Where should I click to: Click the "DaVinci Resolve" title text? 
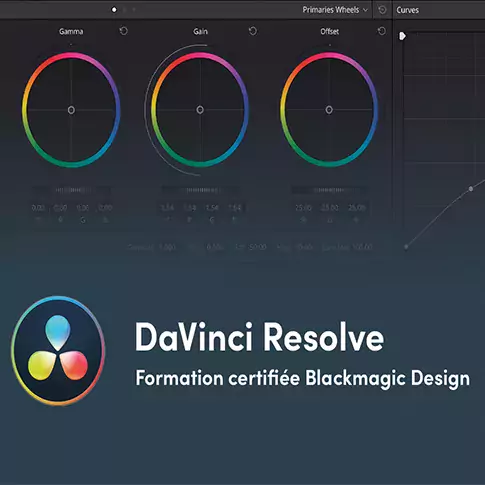point(259,337)
